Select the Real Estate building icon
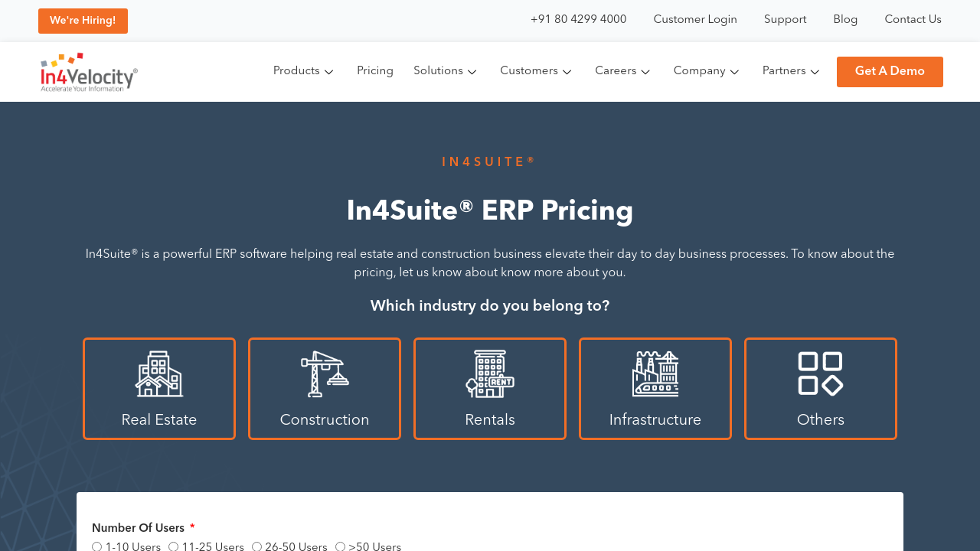Image resolution: width=980 pixels, height=551 pixels. click(159, 374)
